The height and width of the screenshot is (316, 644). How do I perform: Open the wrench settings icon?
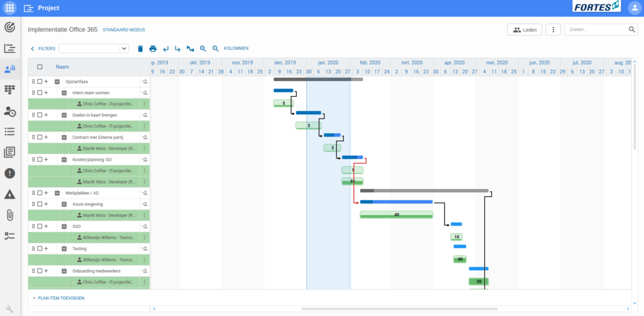(10, 309)
